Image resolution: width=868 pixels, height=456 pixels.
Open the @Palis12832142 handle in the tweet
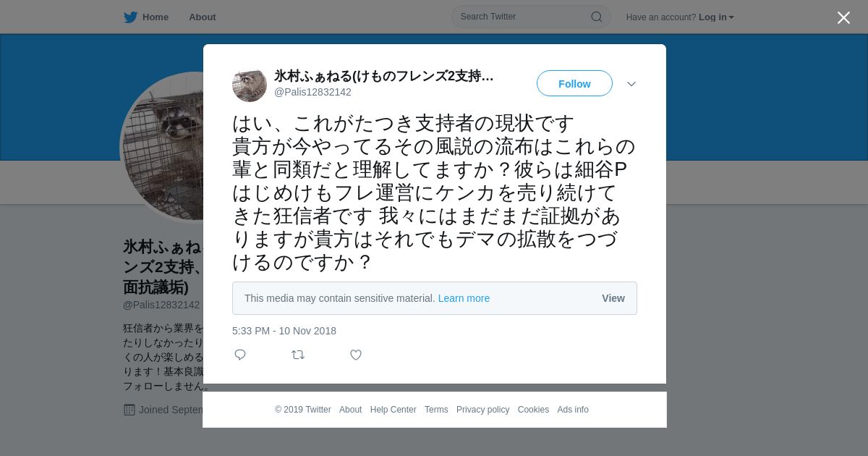pos(312,92)
